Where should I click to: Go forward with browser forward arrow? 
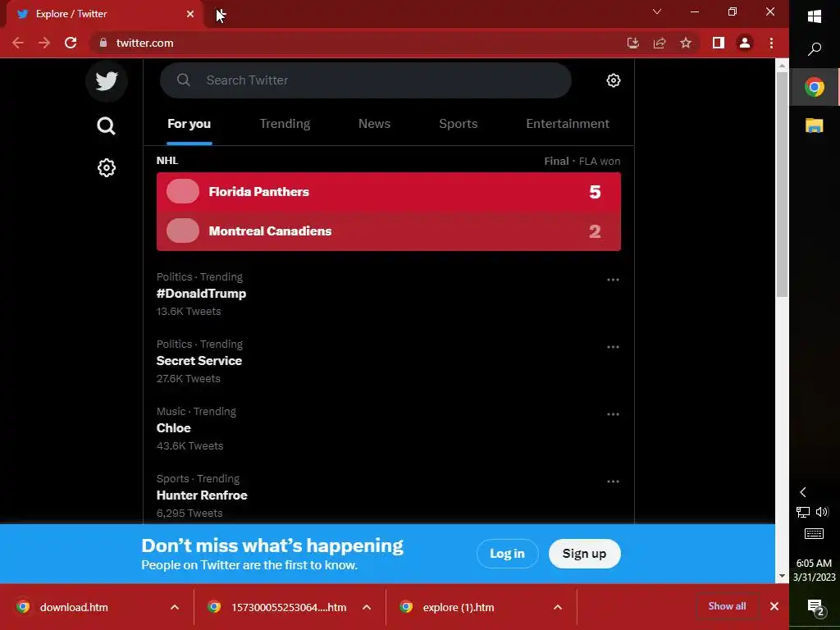click(44, 43)
